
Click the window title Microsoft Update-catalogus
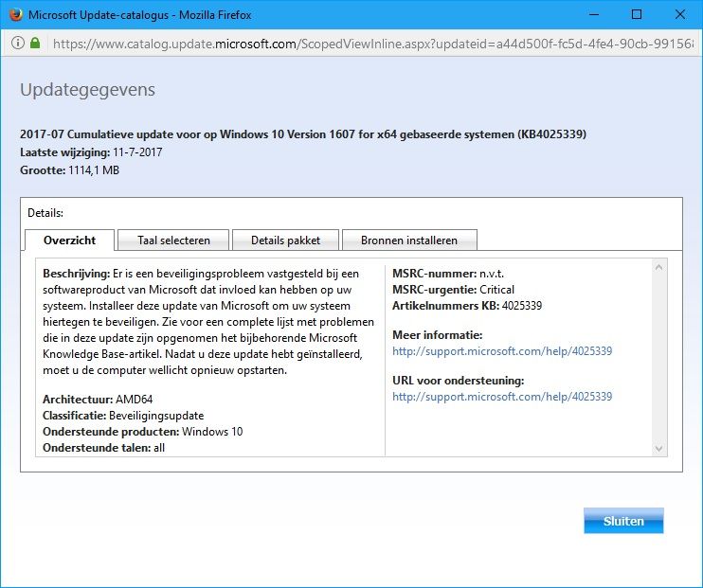(140, 15)
